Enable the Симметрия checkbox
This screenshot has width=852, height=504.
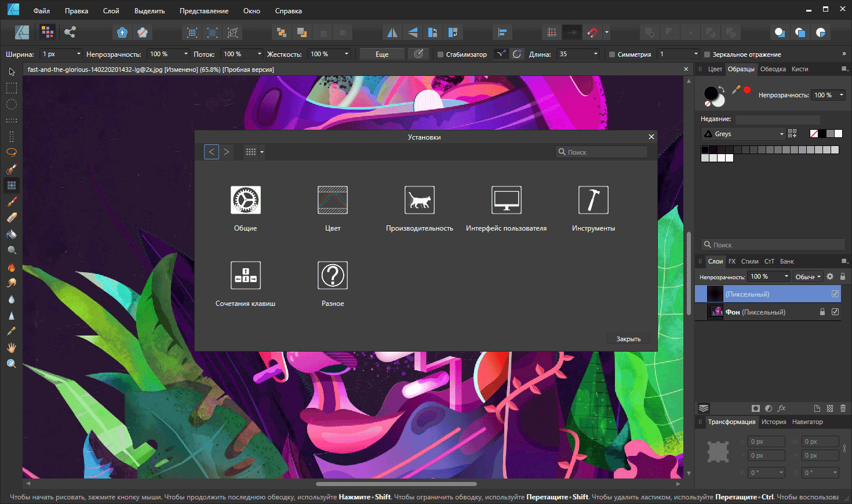(x=611, y=54)
